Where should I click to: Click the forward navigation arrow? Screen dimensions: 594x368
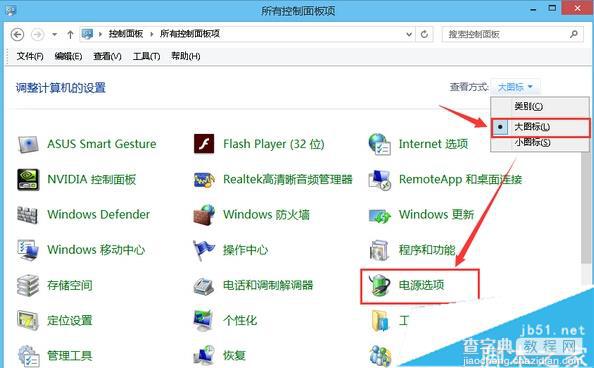point(38,34)
